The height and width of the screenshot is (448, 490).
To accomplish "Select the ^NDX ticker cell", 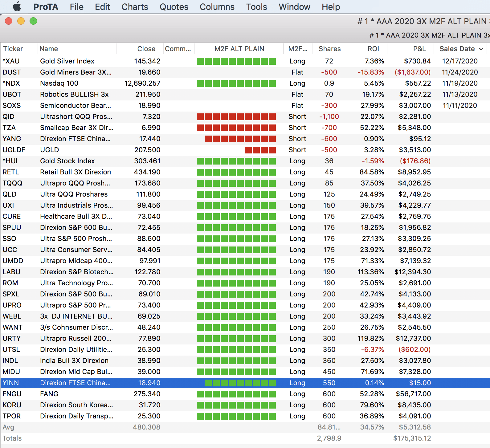I will (11, 83).
